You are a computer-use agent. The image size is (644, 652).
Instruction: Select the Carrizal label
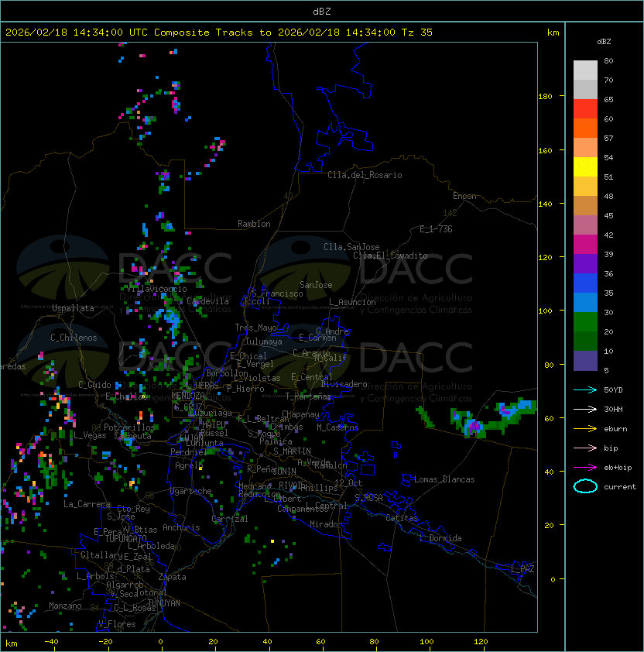click(x=229, y=519)
